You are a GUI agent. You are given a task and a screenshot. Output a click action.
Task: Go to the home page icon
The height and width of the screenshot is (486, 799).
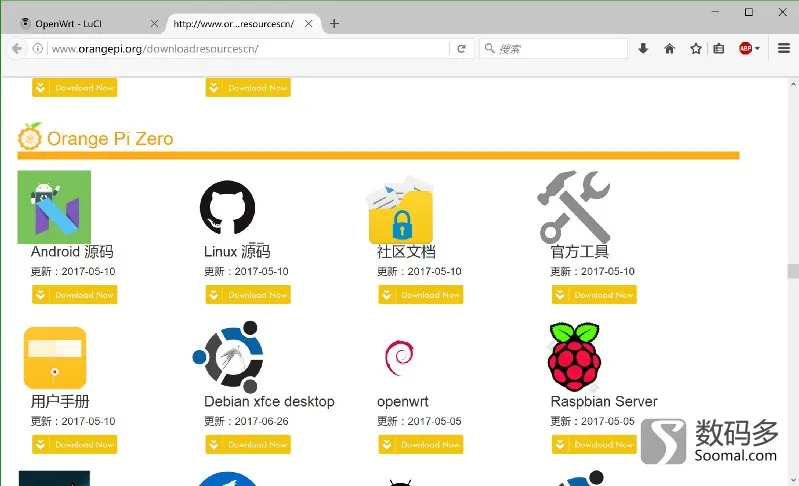coord(670,48)
